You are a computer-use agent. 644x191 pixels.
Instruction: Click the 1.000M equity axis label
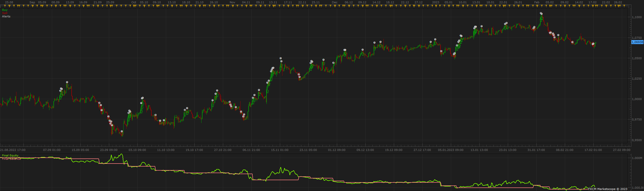pos(637,158)
